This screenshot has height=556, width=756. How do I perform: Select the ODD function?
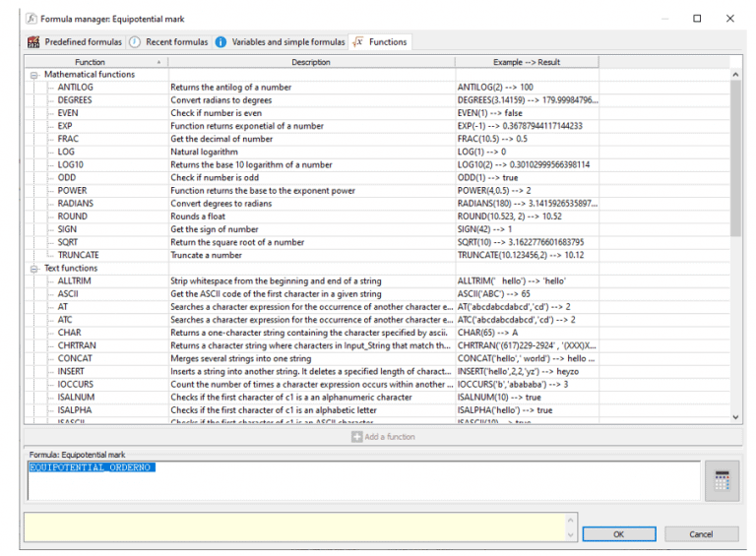(x=67, y=178)
